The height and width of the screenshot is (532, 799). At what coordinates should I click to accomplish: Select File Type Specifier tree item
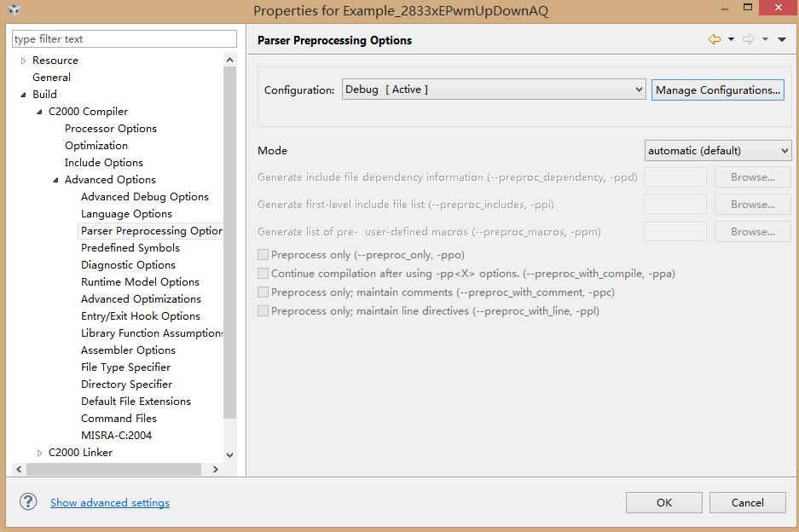pos(125,367)
